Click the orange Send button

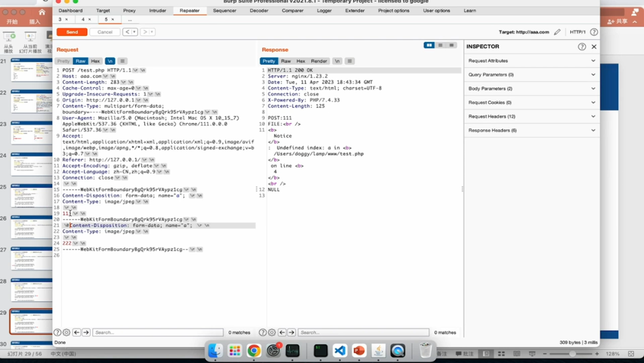[x=72, y=32]
